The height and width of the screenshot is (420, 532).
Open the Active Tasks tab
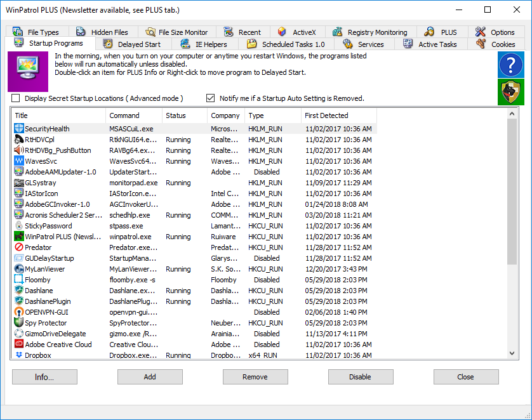pos(431,44)
